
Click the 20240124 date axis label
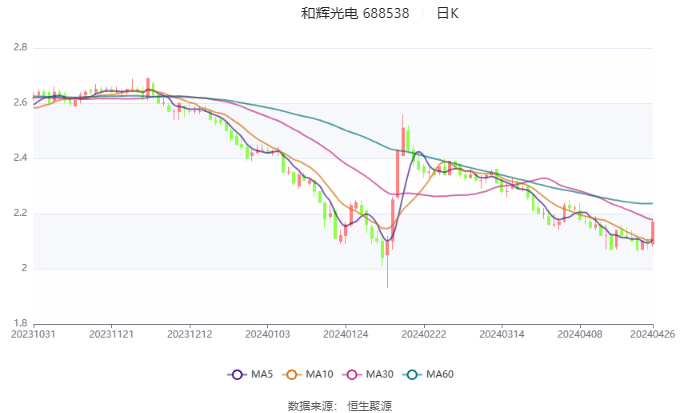tap(346, 334)
